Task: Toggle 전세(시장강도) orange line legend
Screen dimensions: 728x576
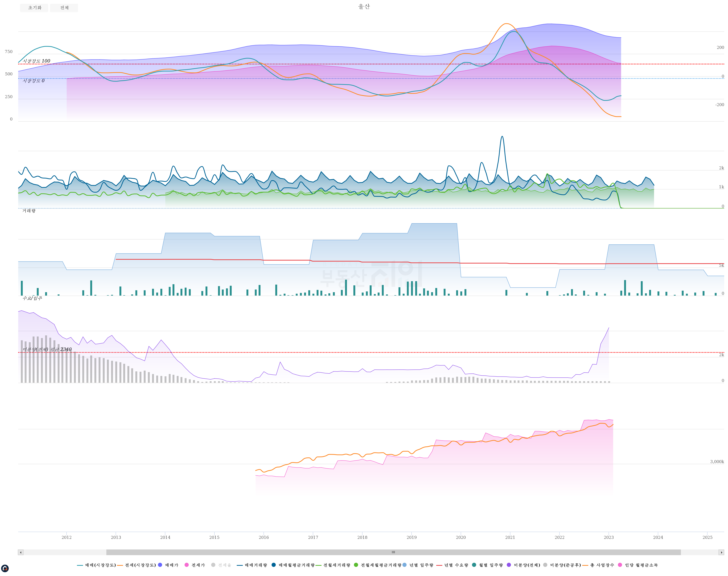Action: pyautogui.click(x=140, y=565)
